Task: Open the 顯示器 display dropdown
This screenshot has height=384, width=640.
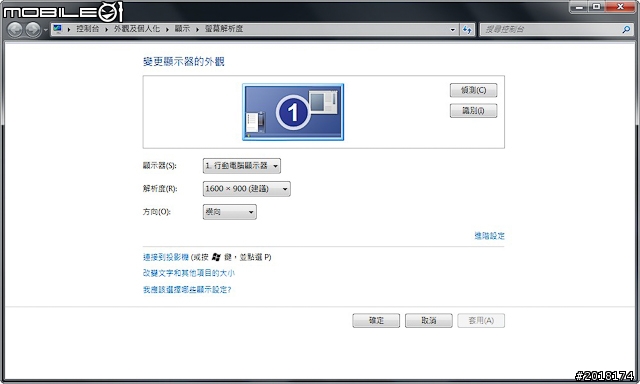Action: (x=242, y=166)
